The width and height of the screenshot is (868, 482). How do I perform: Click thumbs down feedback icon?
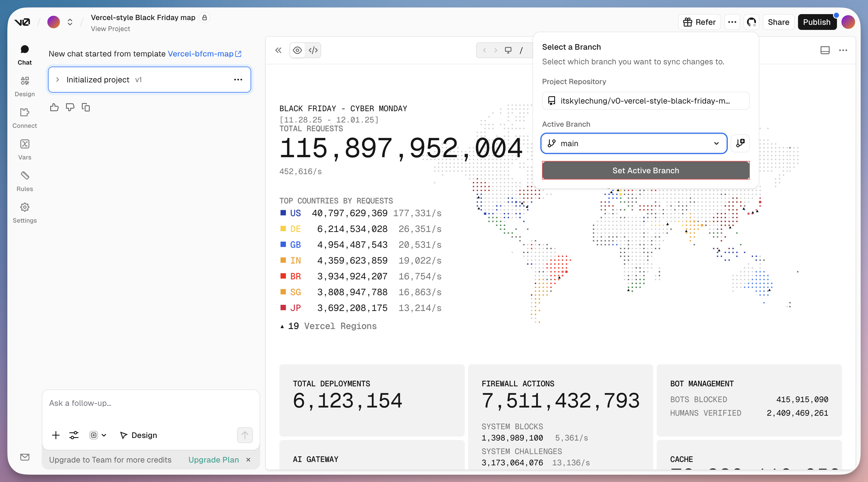(70, 108)
